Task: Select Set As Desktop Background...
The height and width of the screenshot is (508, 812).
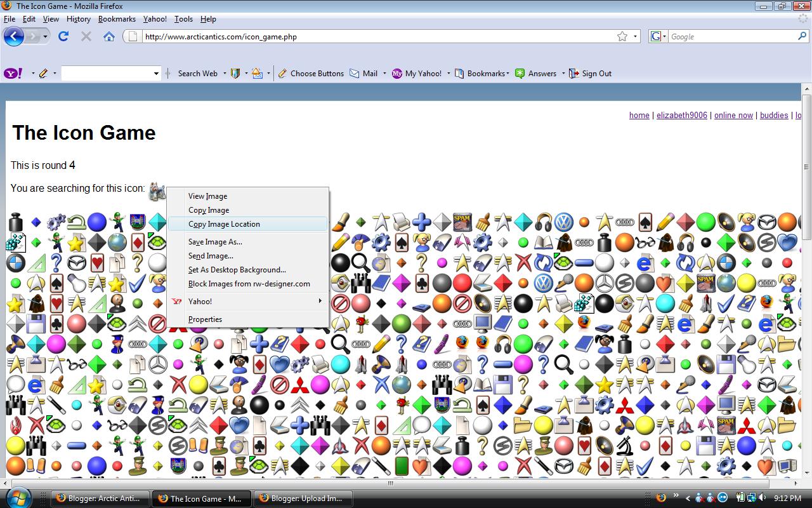Action: pos(247,270)
